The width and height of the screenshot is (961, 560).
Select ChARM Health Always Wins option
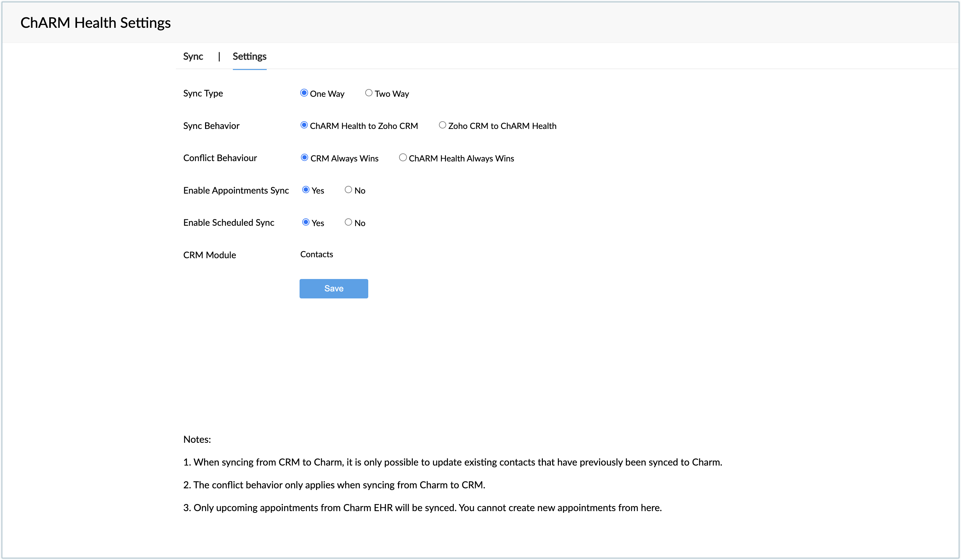[403, 158]
